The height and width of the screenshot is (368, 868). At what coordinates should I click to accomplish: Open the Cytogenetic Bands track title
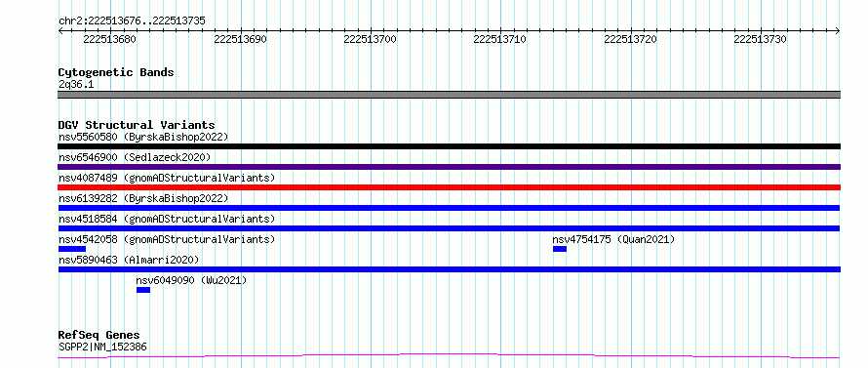[x=116, y=72]
